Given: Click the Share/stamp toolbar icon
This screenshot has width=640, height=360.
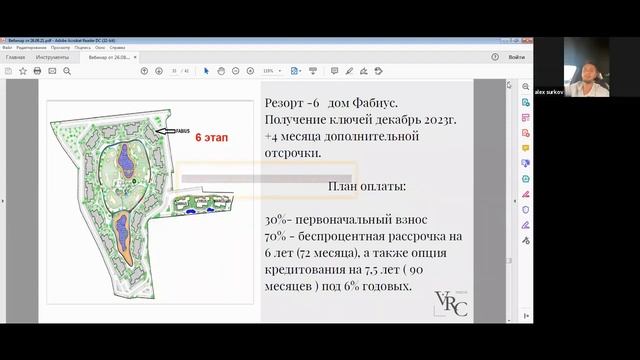Looking at the screenshot, I should click(378, 71).
